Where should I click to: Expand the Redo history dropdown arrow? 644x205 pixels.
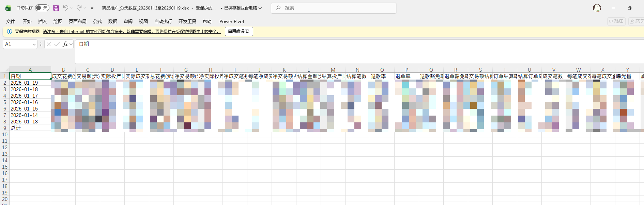click(x=85, y=8)
